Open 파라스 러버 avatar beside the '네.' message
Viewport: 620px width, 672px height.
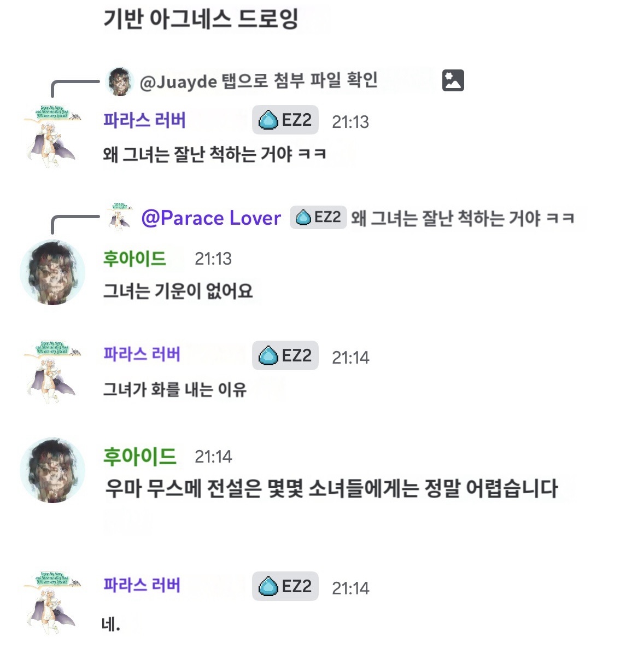(x=52, y=603)
